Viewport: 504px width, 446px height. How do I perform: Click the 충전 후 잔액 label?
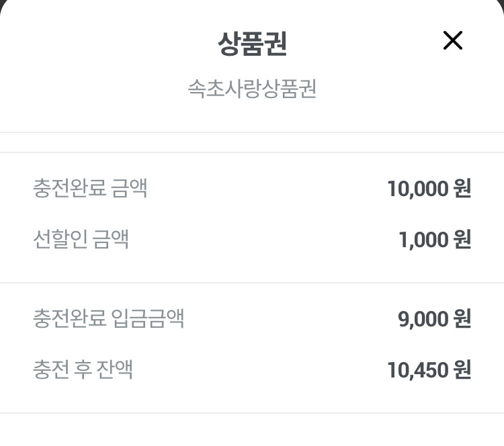pyautogui.click(x=83, y=369)
